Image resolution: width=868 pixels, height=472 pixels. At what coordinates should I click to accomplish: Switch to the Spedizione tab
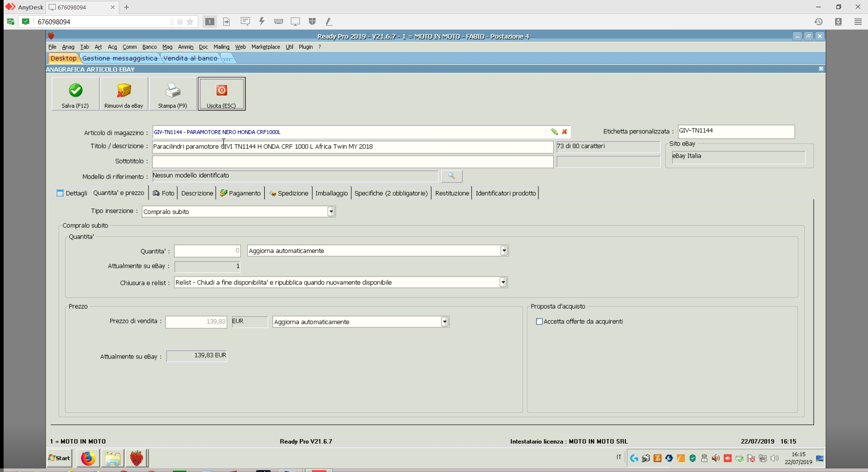(x=289, y=193)
